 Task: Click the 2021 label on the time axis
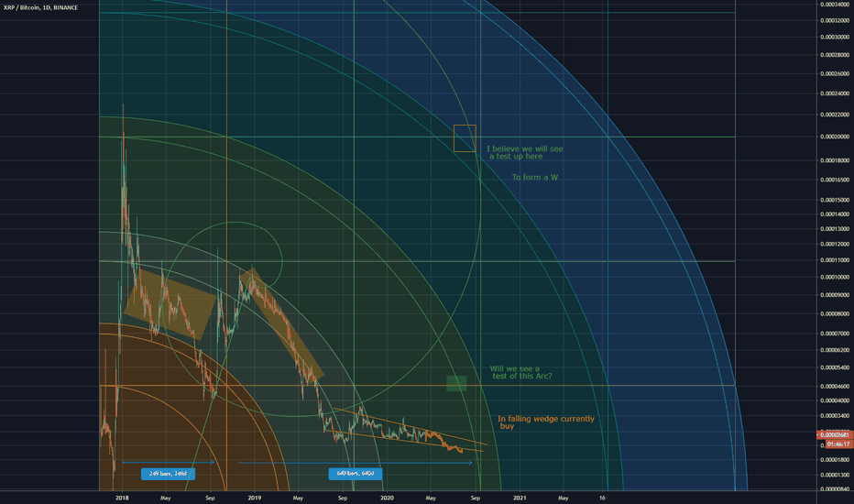(x=520, y=498)
